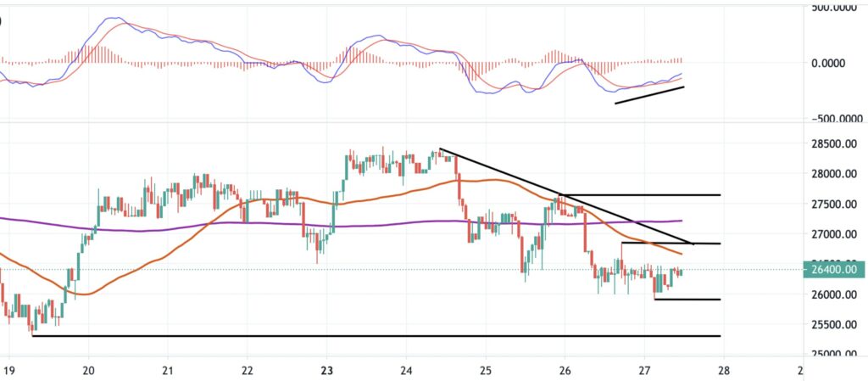The image size is (868, 381).
Task: Click the 20 date label on the time axis
Action: [88, 370]
